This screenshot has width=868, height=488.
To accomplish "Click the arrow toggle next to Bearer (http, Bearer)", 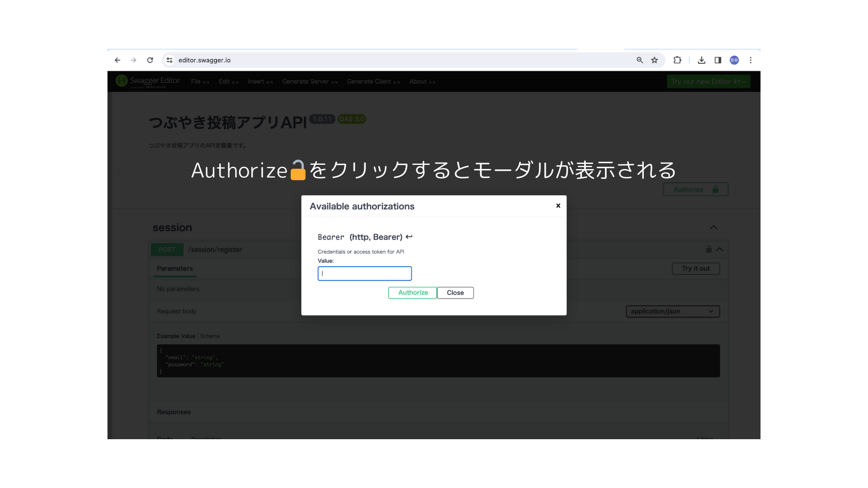I will coord(410,237).
